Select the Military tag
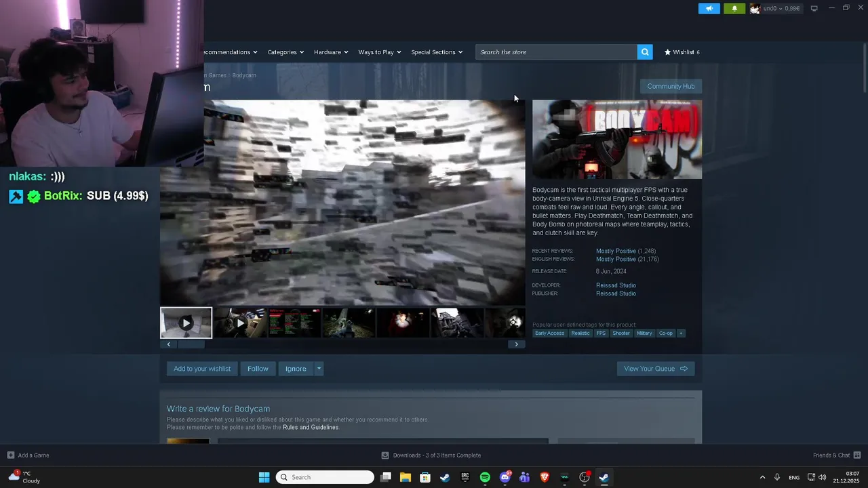Screen dimensions: 868x488 pos(644,333)
